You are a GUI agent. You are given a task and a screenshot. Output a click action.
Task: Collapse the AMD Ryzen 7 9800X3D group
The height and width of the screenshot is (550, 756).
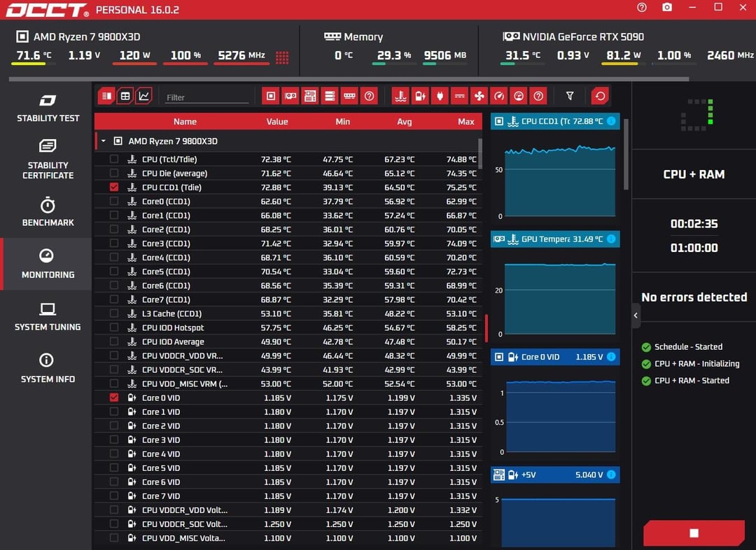104,141
